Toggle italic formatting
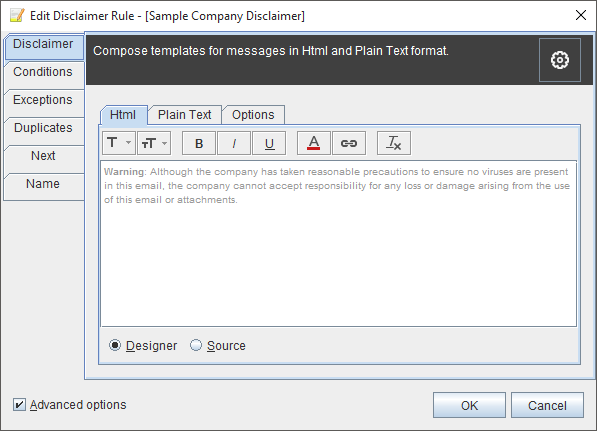 pos(234,143)
